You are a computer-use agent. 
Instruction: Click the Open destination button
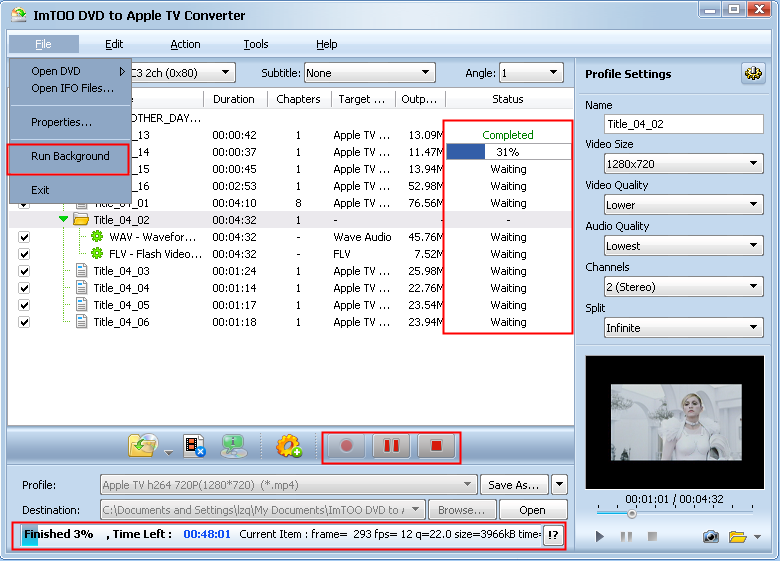[x=533, y=510]
